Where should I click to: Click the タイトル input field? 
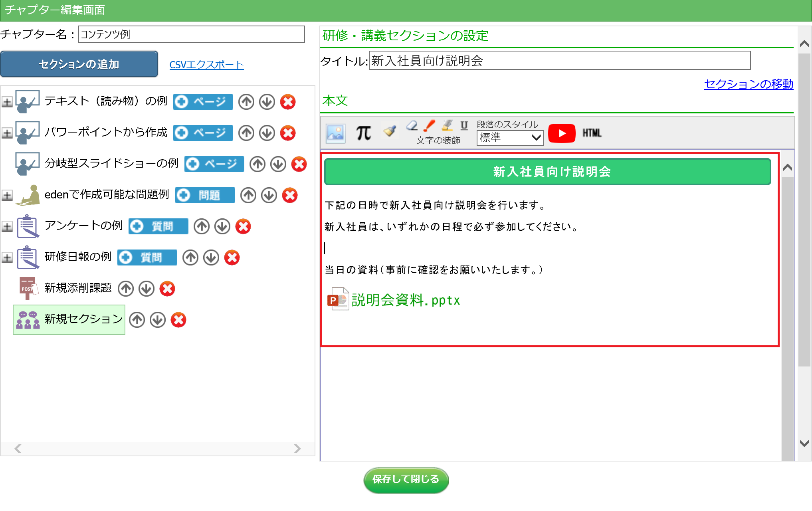(560, 61)
